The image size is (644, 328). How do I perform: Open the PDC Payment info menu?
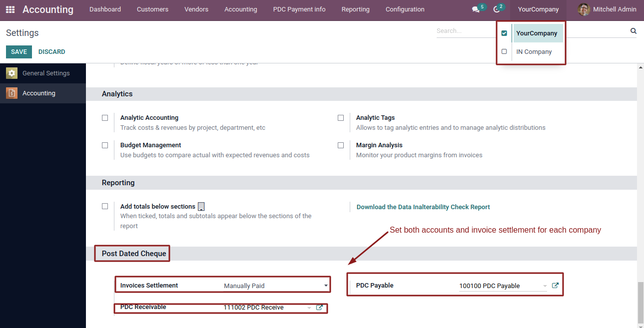pos(299,9)
